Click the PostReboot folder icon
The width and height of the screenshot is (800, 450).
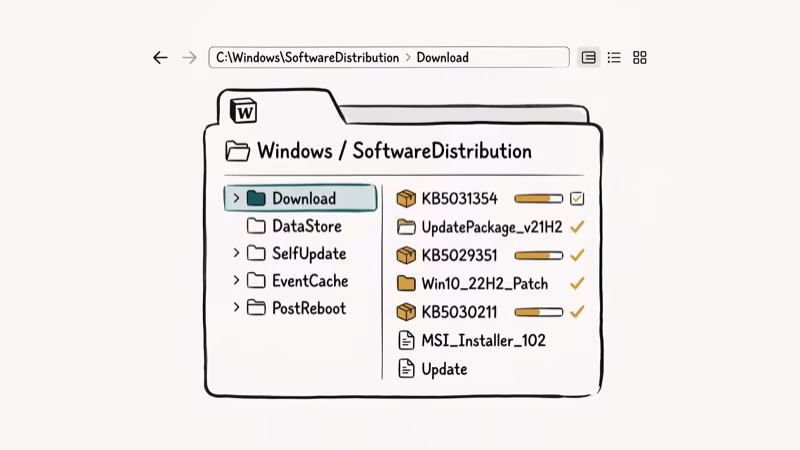coord(256,308)
